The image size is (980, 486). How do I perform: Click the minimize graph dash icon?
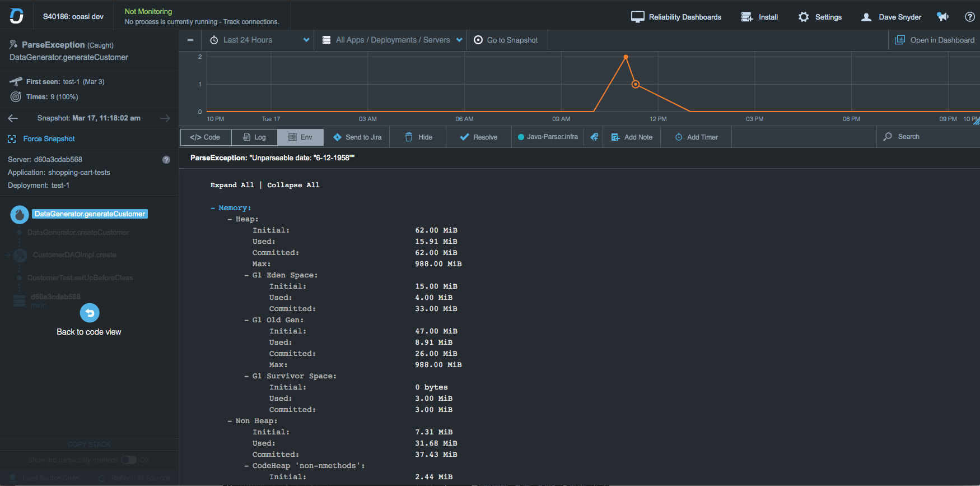pos(190,40)
